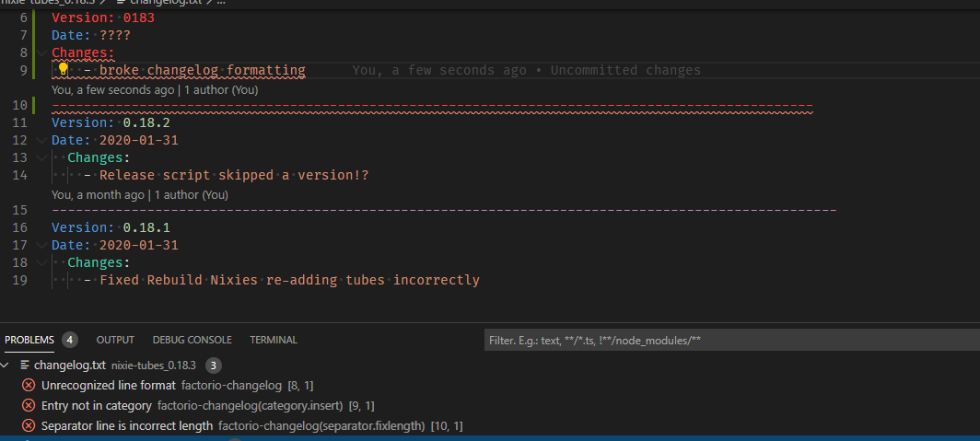
Task: Switch to the Output tab
Action: pos(115,340)
